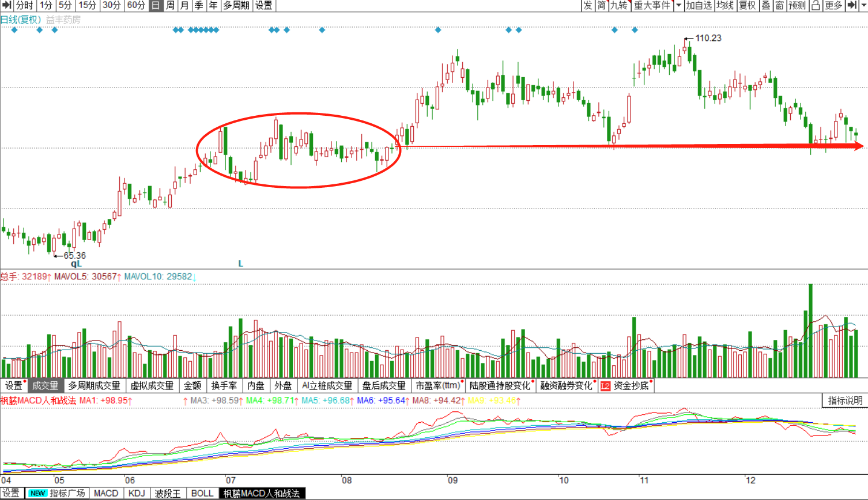This screenshot has width=868, height=500.
Task: Select the 资金抄底 tab with L2 badge
Action: click(x=626, y=385)
